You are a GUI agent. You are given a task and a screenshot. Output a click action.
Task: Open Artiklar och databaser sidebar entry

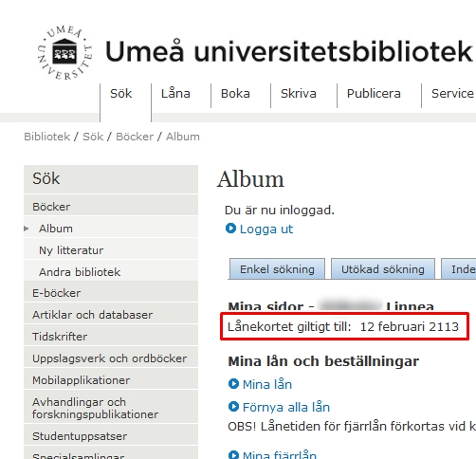pyautogui.click(x=111, y=315)
